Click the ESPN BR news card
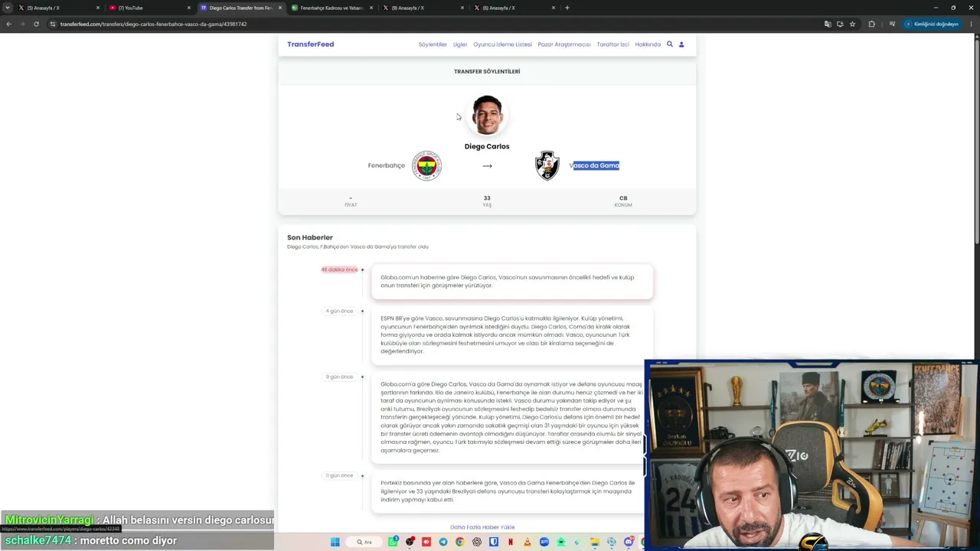 [512, 334]
